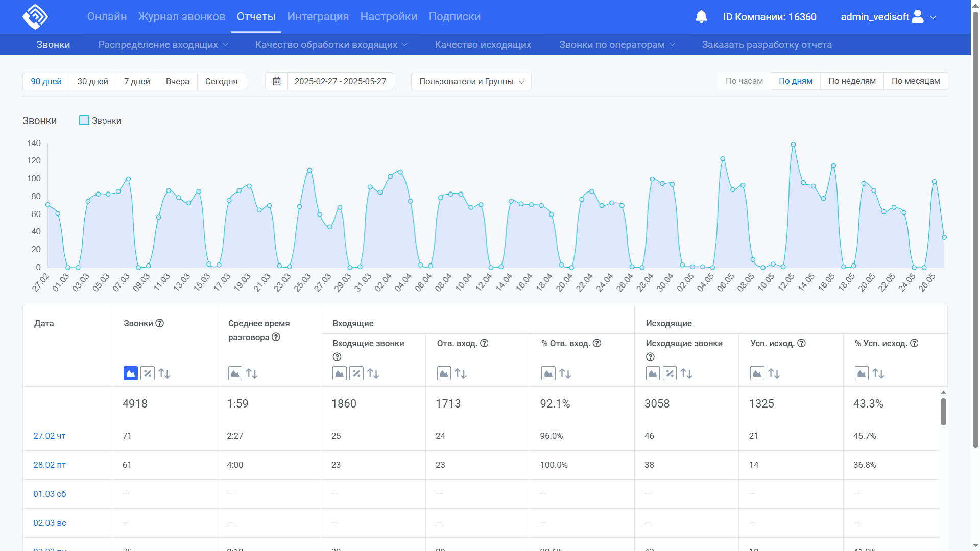980x551 pixels.
Task: Select the 30 дней period
Action: click(x=92, y=81)
